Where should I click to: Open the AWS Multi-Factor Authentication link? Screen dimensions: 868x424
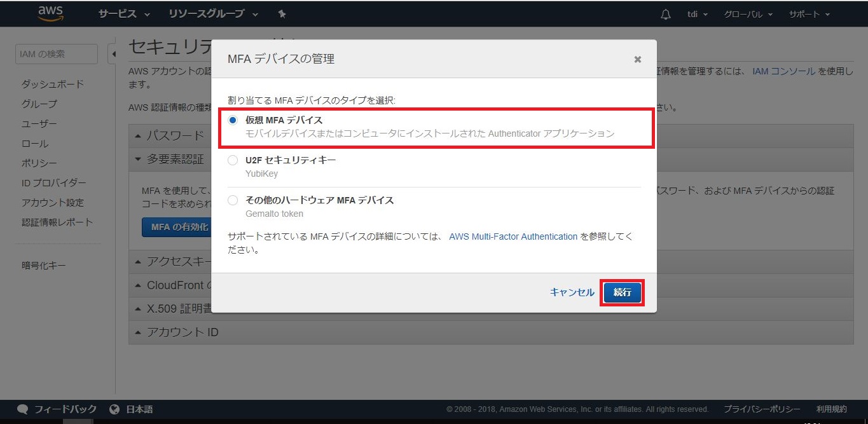[x=513, y=236]
